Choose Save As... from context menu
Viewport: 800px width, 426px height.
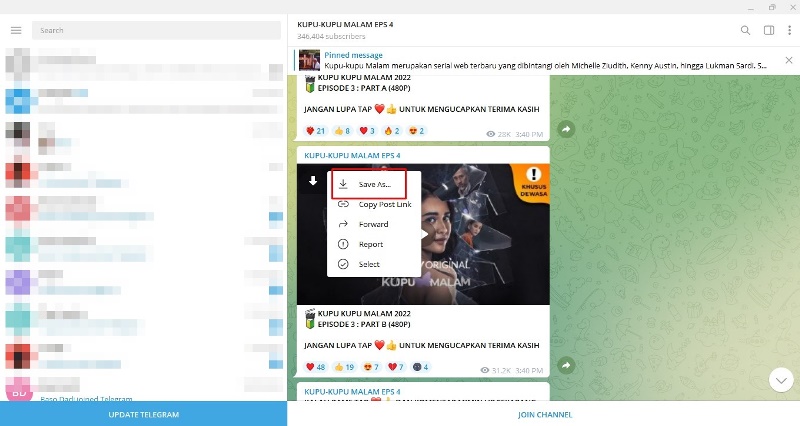tap(374, 184)
